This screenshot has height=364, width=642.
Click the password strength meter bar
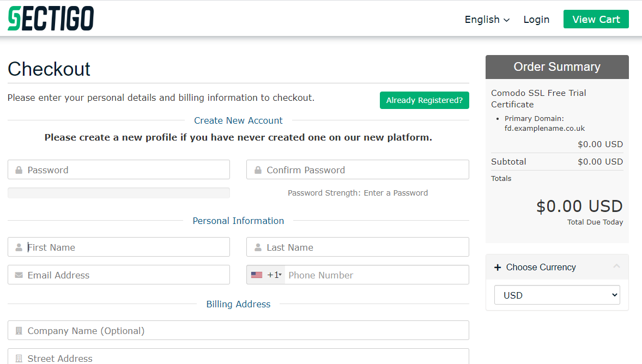click(x=119, y=193)
